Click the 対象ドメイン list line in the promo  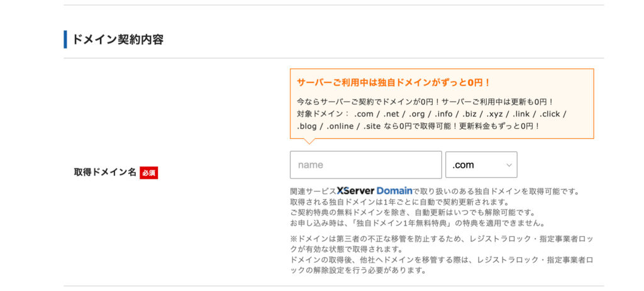(x=431, y=114)
